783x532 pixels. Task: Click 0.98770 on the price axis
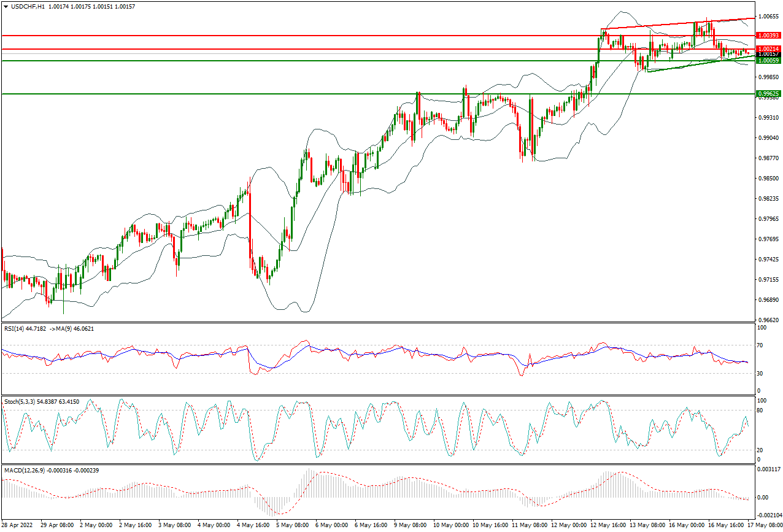(x=768, y=158)
